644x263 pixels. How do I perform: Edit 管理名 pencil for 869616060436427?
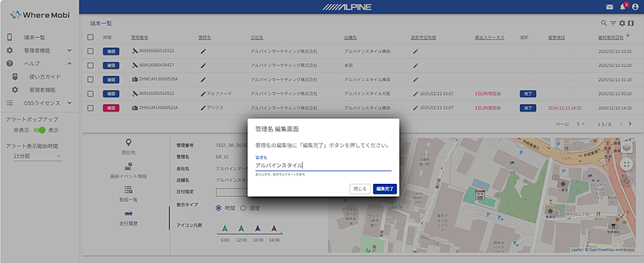[203, 65]
